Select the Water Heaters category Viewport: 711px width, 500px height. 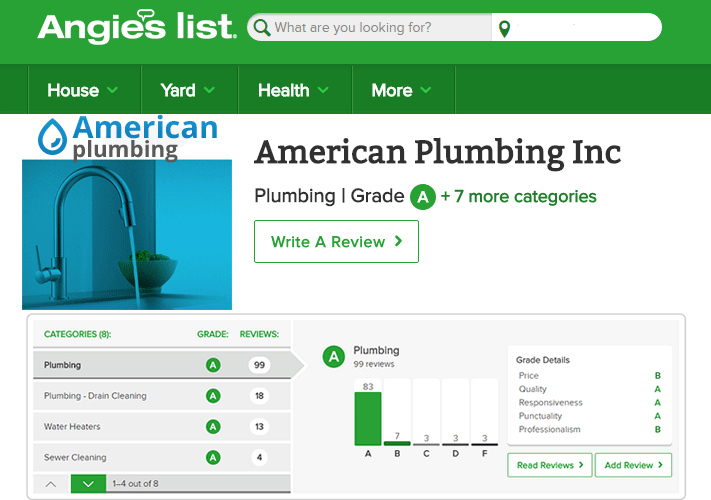pyautogui.click(x=162, y=427)
